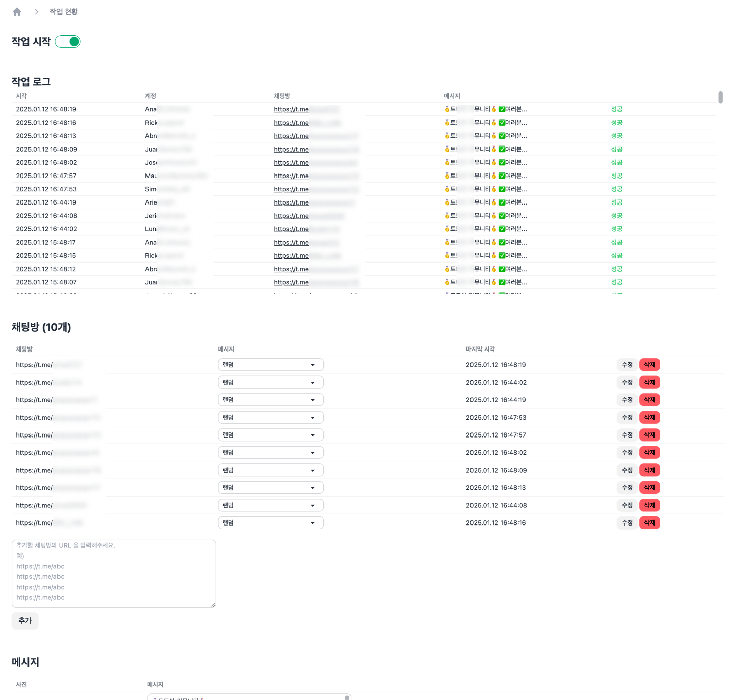Click 삭제 for the 16:48:19 chat room
The width and height of the screenshot is (736, 700).
coord(650,365)
